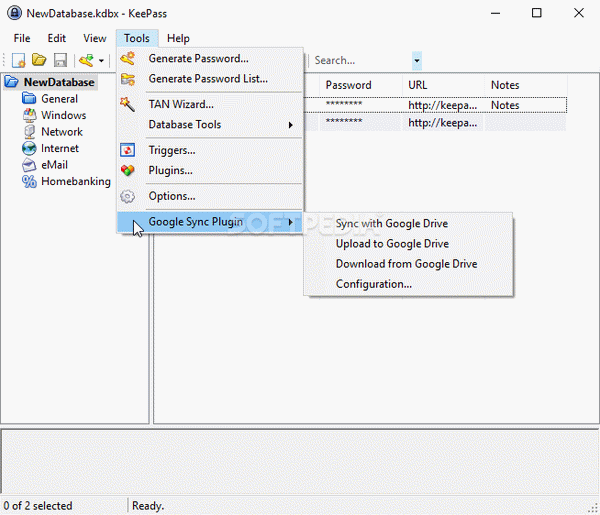The height and width of the screenshot is (515, 600).
Task: Open the File menu
Action: [22, 38]
